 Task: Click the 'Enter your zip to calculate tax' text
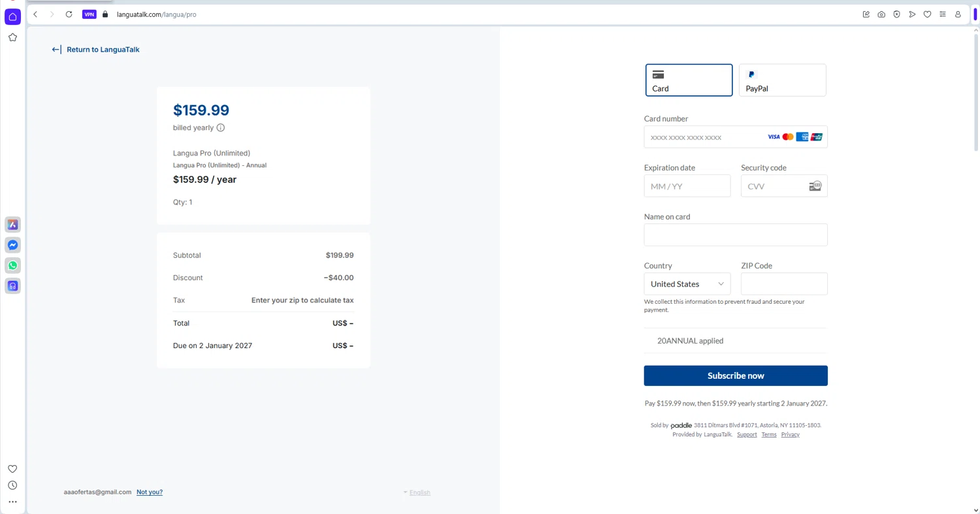coord(302,300)
